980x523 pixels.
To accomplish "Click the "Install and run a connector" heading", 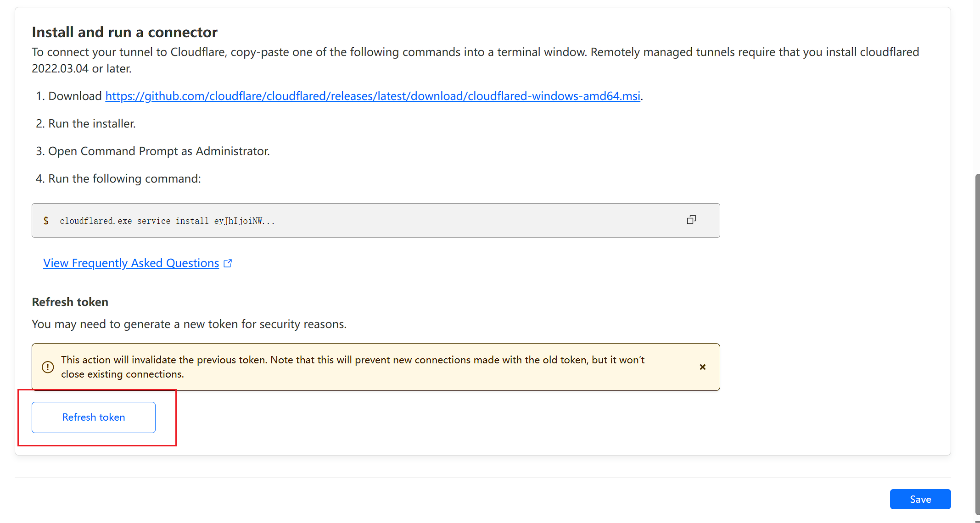I will (124, 32).
